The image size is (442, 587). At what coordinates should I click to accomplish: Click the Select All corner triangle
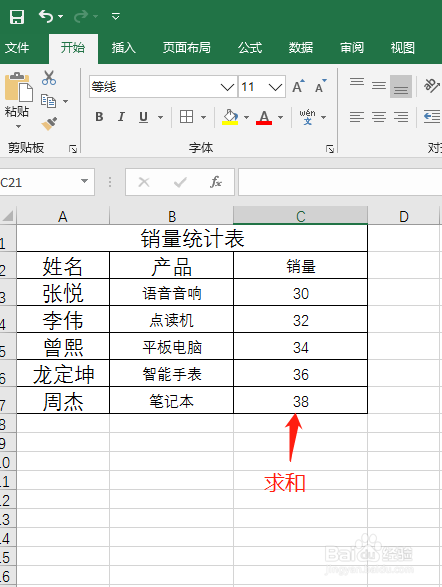(8, 216)
